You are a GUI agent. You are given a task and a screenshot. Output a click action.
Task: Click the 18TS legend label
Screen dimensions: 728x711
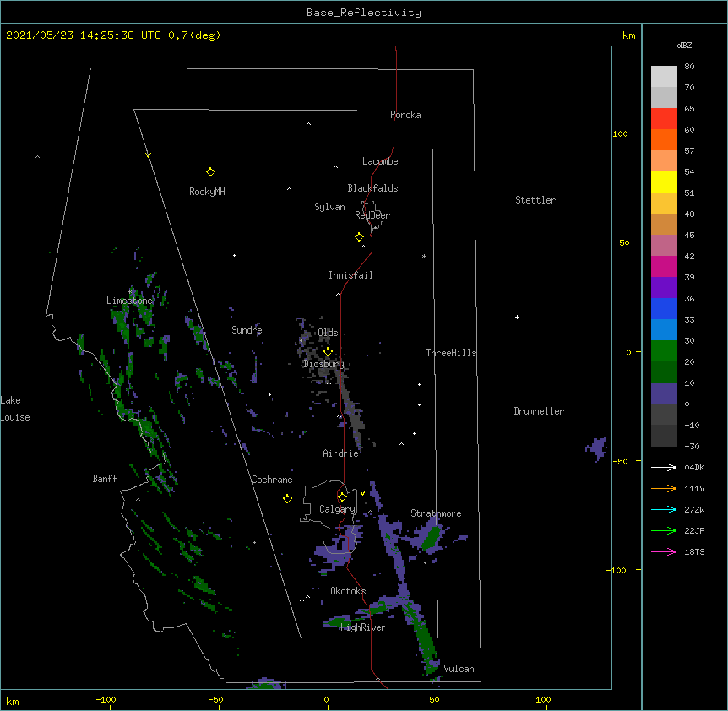pos(694,551)
